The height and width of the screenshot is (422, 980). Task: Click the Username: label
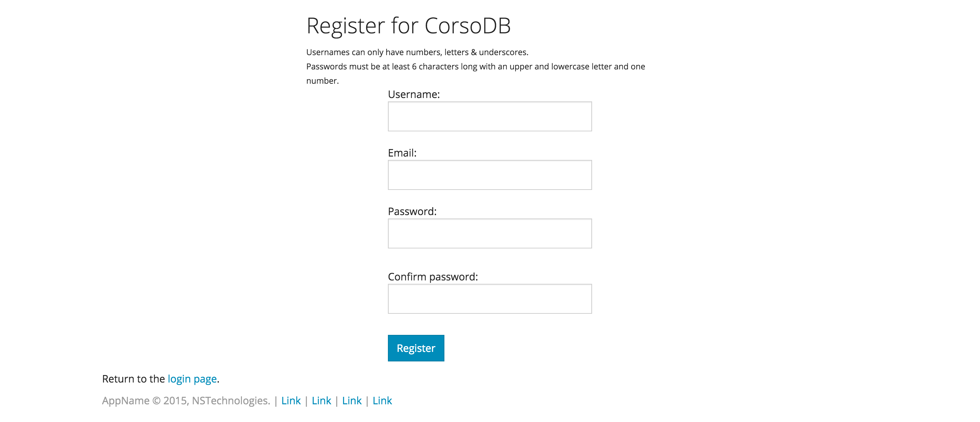(x=414, y=94)
